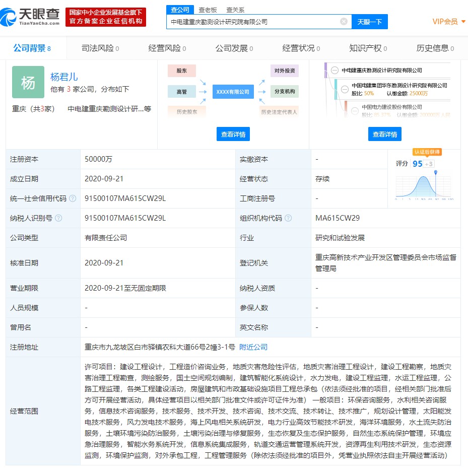
Task: Select the 存续 business status
Action: coord(322,179)
